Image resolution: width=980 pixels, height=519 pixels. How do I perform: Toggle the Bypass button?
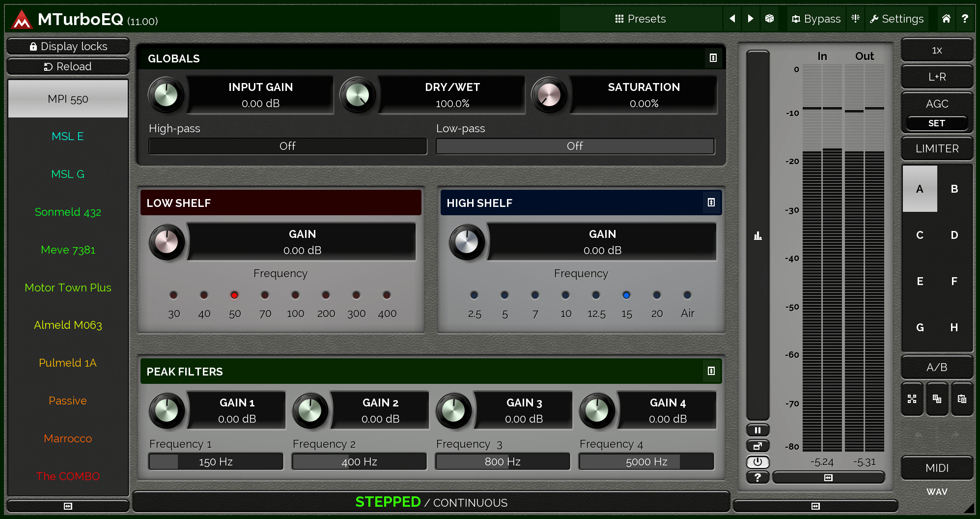click(816, 19)
